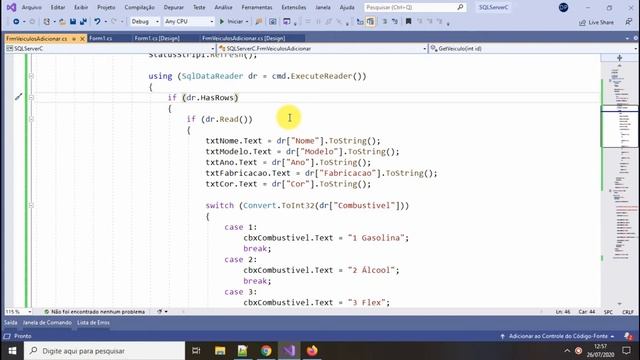Open the Debug configuration dropdown
640x360 pixels.
[x=144, y=22]
